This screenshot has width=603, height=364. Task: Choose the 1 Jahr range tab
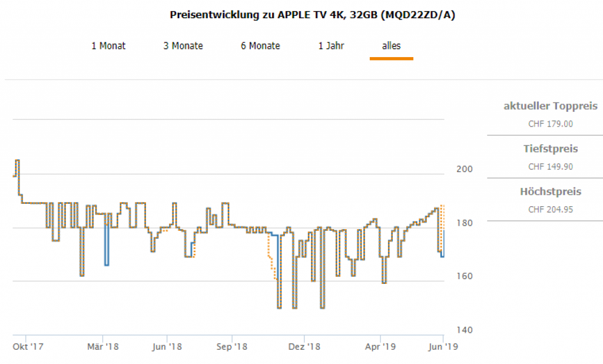click(x=332, y=46)
